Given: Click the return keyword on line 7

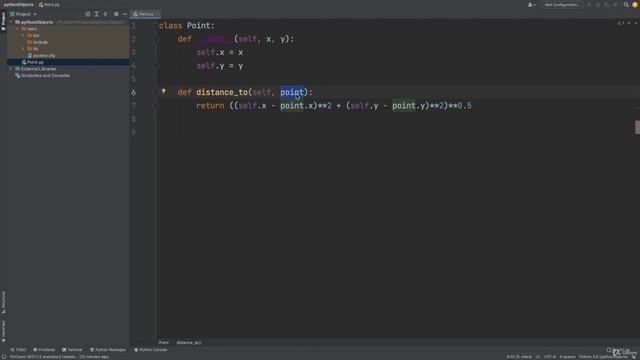Looking at the screenshot, I should [210, 106].
